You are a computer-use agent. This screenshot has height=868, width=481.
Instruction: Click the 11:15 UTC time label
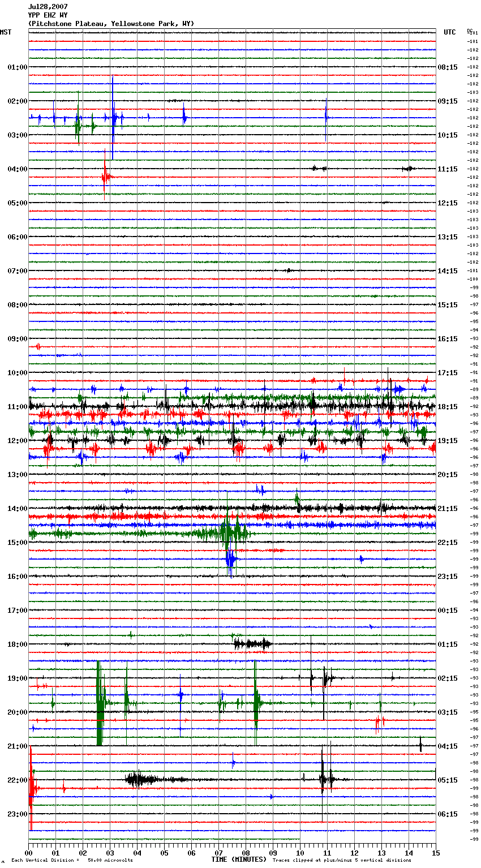pyautogui.click(x=448, y=169)
